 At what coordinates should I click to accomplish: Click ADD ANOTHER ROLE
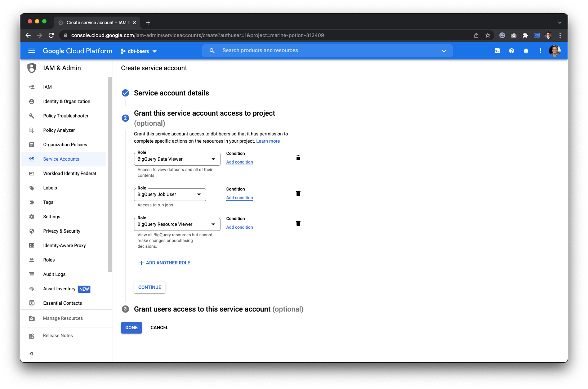tap(165, 263)
